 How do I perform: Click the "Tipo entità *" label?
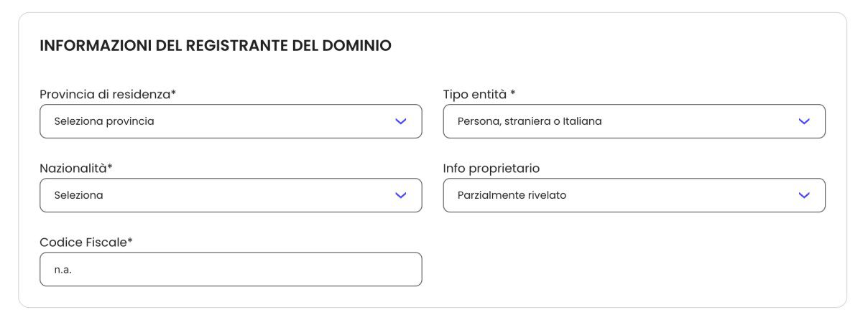pyautogui.click(x=479, y=94)
